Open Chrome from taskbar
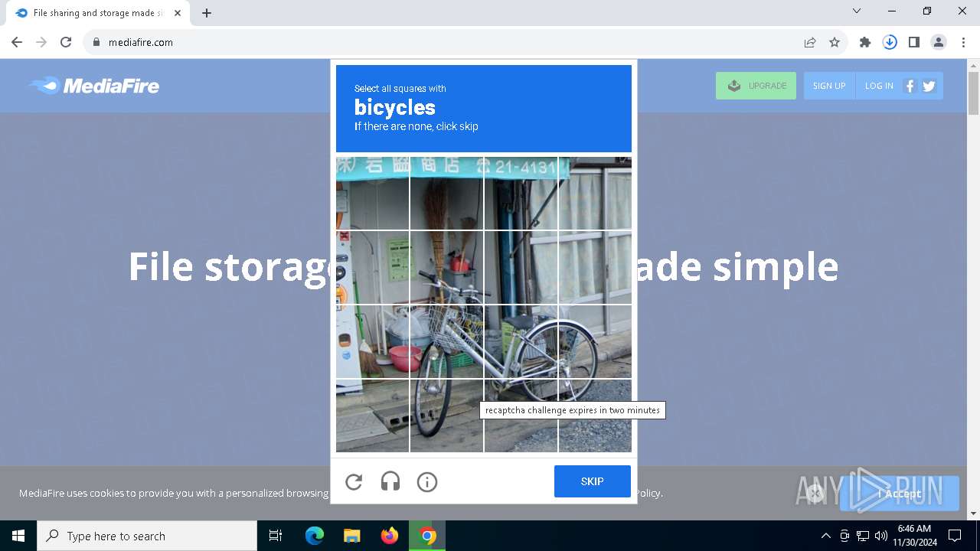 tap(428, 536)
